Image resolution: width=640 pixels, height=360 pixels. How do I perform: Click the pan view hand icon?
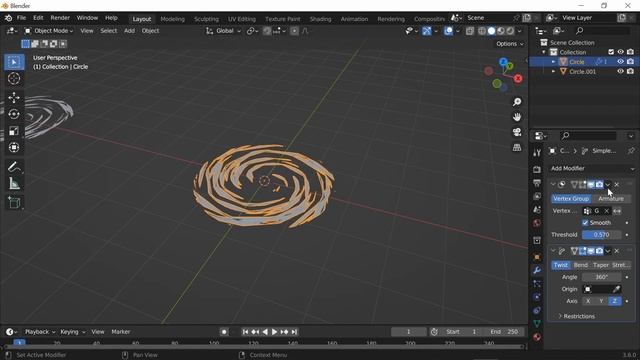click(x=517, y=117)
